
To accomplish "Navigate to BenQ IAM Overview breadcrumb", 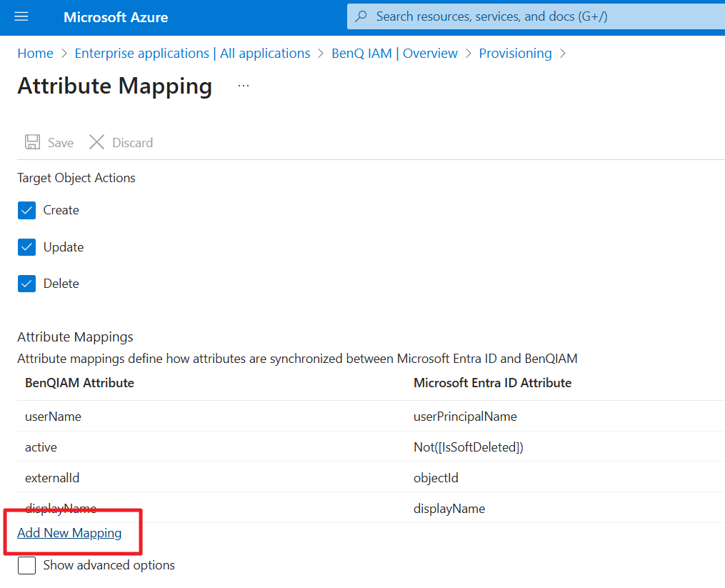I will click(394, 54).
